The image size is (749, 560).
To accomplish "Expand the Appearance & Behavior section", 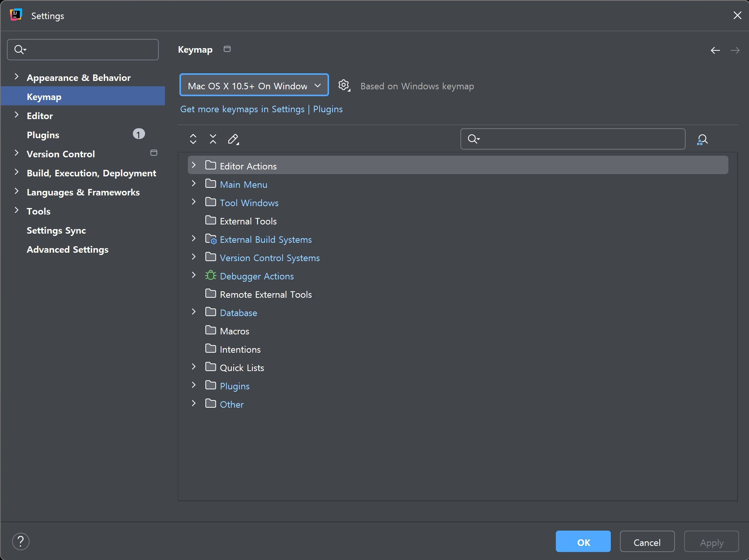I will pyautogui.click(x=16, y=77).
